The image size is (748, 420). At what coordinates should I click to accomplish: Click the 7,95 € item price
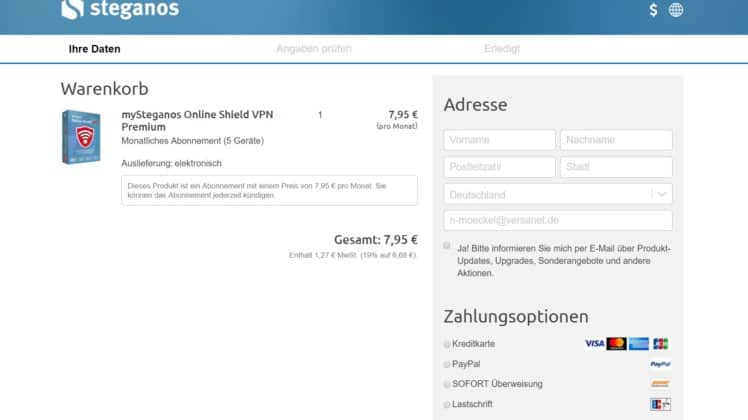pyautogui.click(x=403, y=115)
